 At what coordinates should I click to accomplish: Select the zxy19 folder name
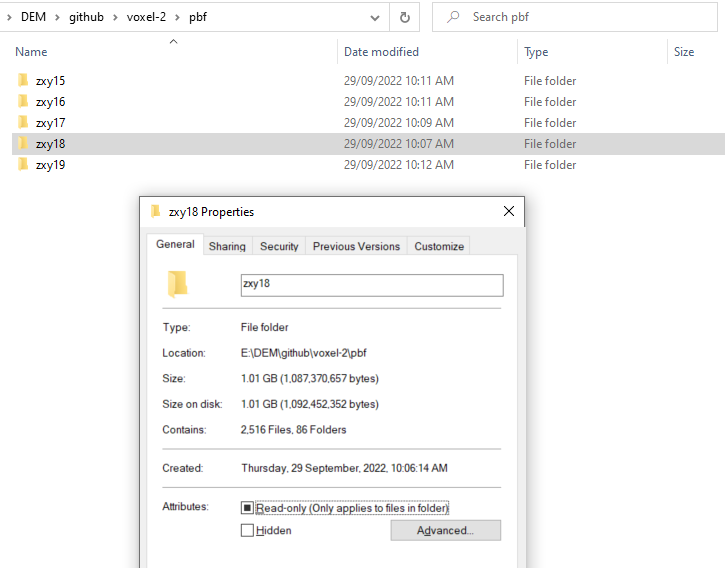click(50, 165)
